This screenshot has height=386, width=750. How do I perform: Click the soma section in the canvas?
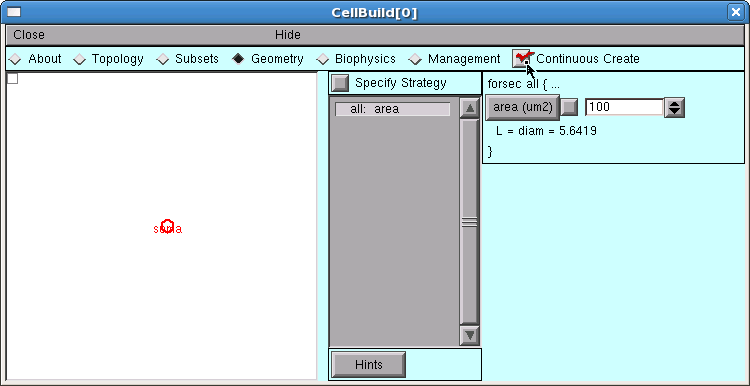click(167, 227)
